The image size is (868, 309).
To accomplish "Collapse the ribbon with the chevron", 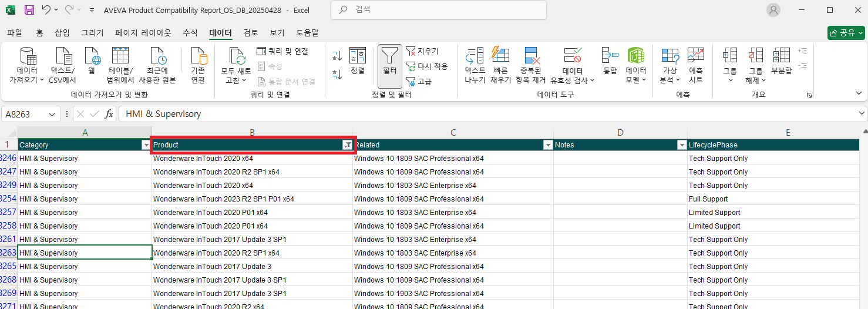I will [859, 94].
